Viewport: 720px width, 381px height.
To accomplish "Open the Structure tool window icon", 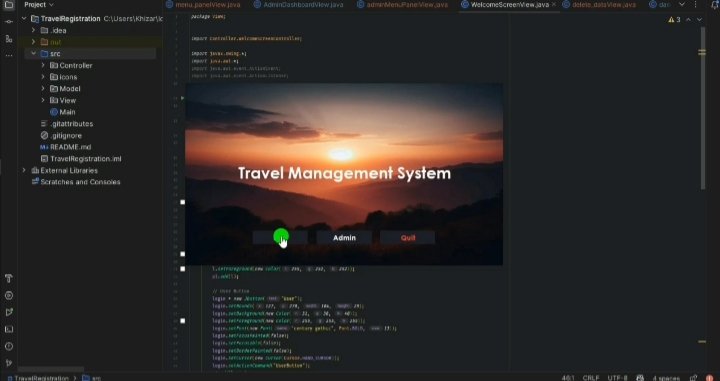I will click(8, 39).
